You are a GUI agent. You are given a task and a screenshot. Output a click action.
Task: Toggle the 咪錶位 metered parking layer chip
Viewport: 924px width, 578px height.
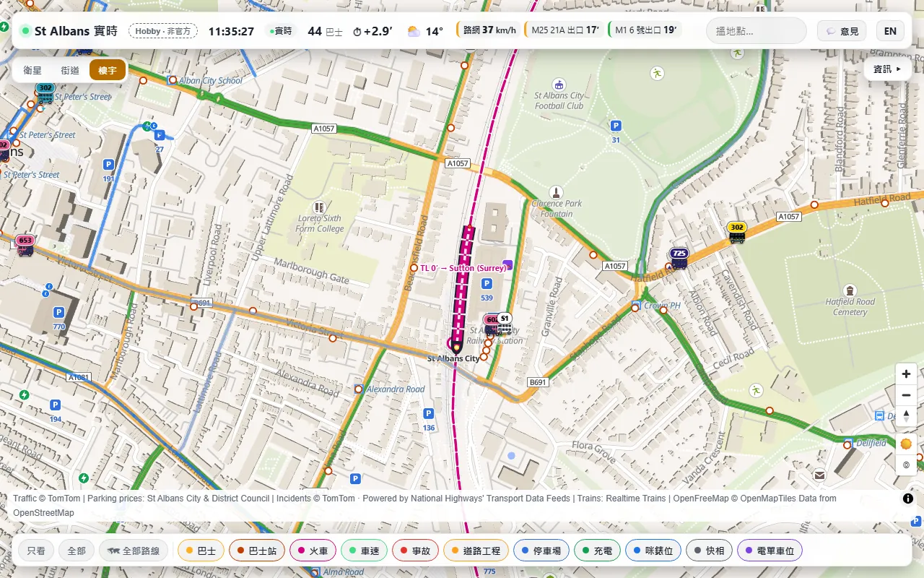[653, 551]
